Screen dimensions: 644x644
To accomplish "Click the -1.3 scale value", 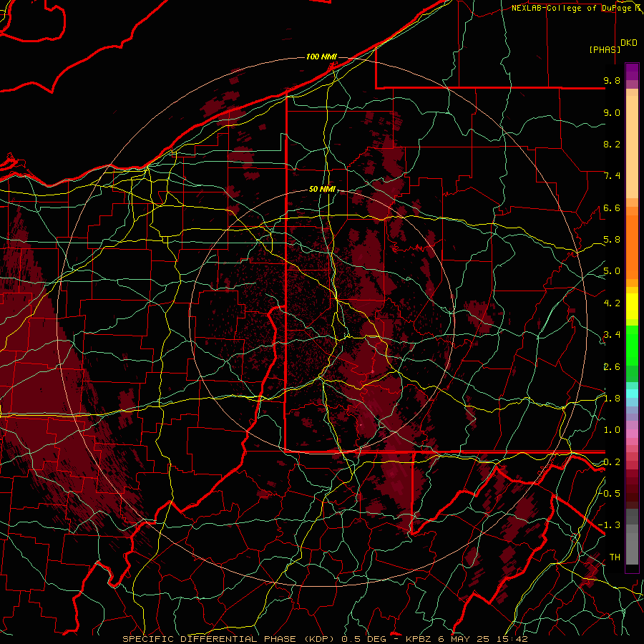I will pos(609,525).
